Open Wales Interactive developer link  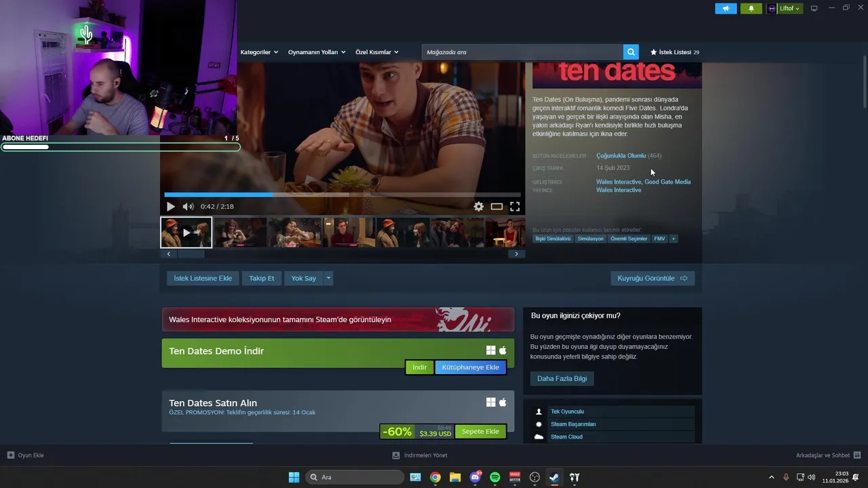(x=618, y=182)
